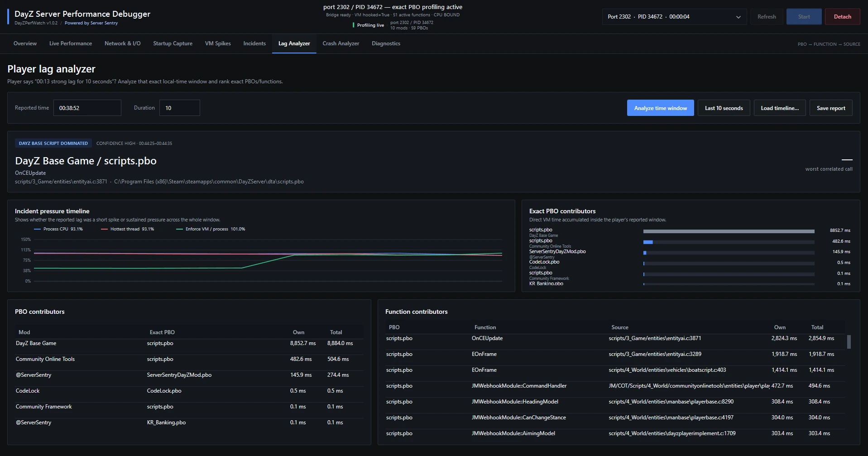The width and height of the screenshot is (868, 456).
Task: Open the Live Performance tab
Action: click(x=71, y=43)
